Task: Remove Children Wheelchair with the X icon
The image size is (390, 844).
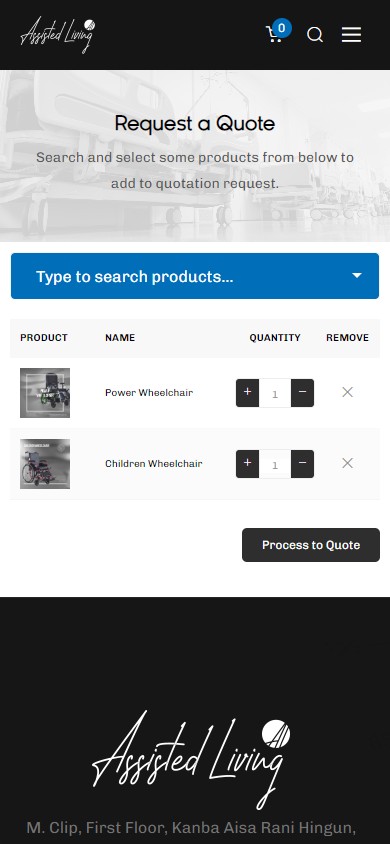Action: [348, 463]
